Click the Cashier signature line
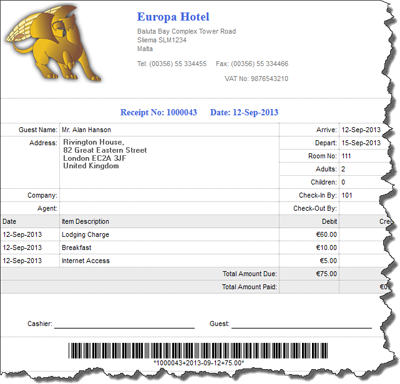400x384 pixels. coord(124,327)
